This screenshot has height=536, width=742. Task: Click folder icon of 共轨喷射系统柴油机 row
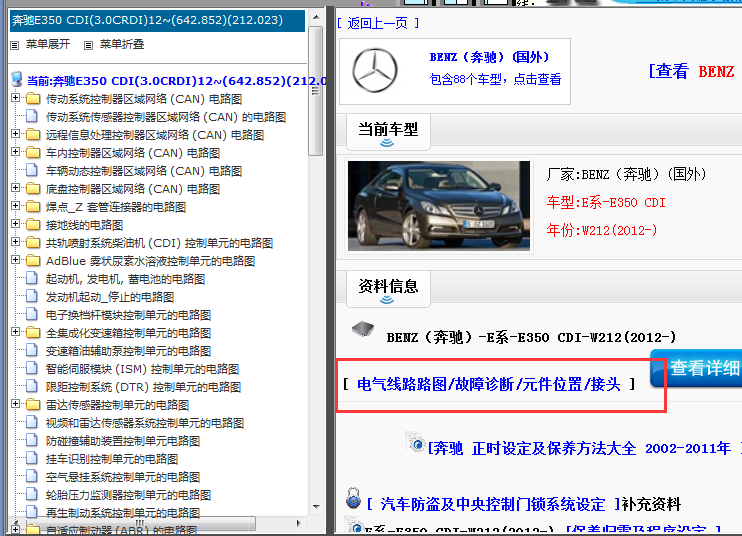point(33,243)
